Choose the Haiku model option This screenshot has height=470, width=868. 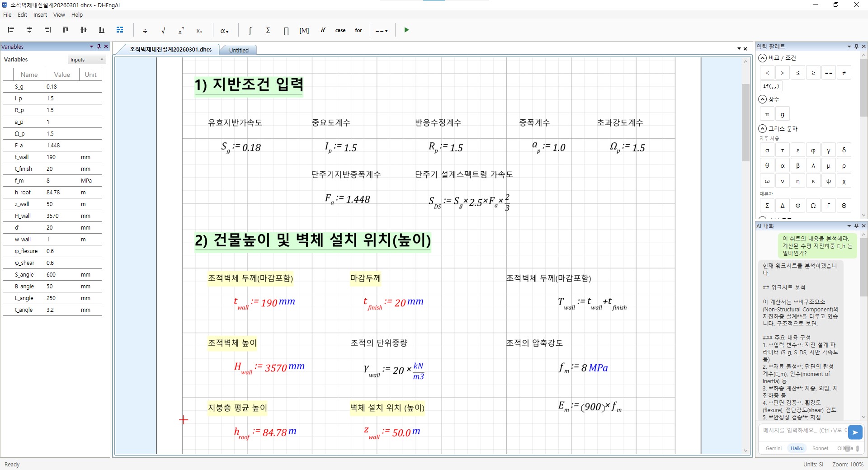(797, 448)
